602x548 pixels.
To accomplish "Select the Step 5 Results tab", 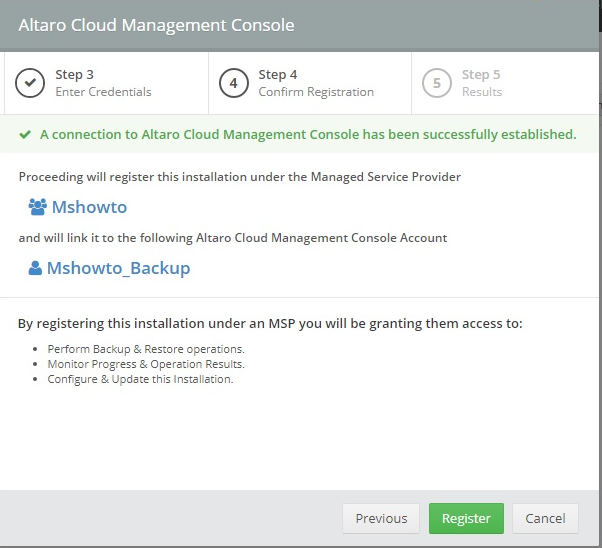I will tap(505, 83).
